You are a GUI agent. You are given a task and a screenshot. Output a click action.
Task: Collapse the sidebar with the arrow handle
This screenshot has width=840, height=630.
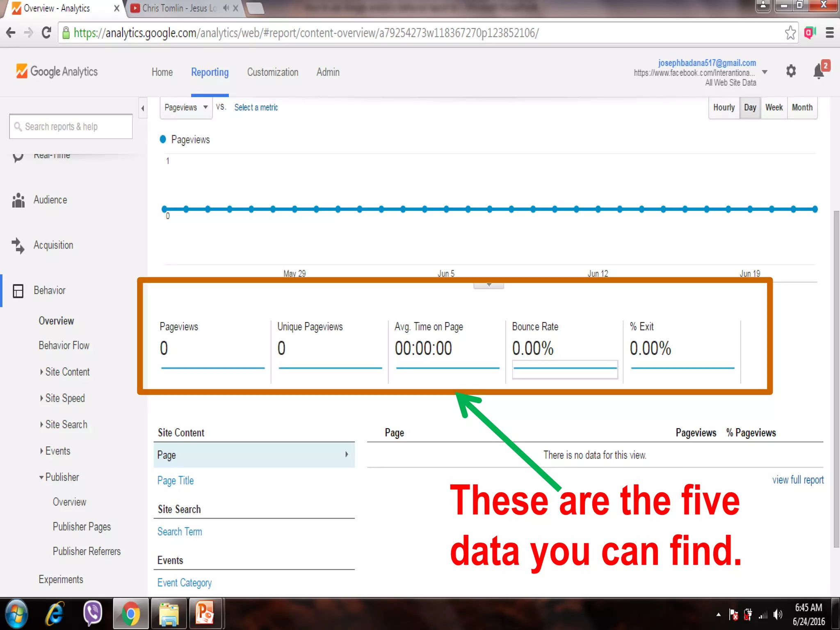pyautogui.click(x=143, y=108)
